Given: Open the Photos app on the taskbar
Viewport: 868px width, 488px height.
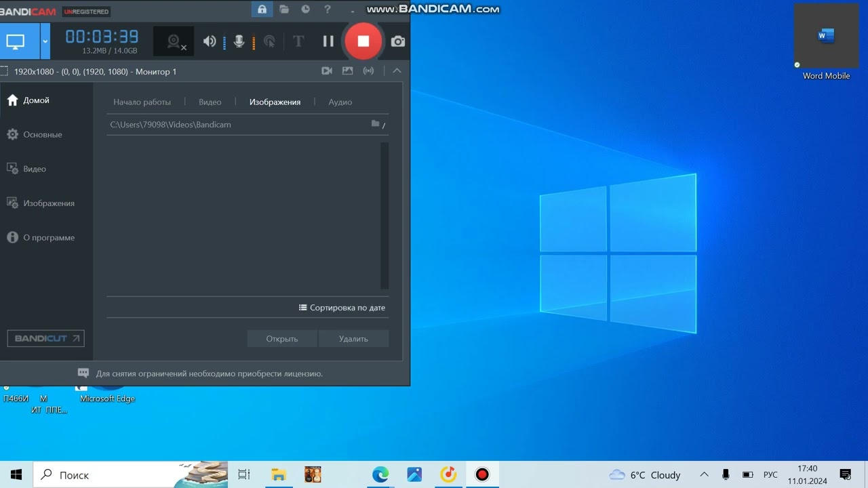Looking at the screenshot, I should click(414, 474).
